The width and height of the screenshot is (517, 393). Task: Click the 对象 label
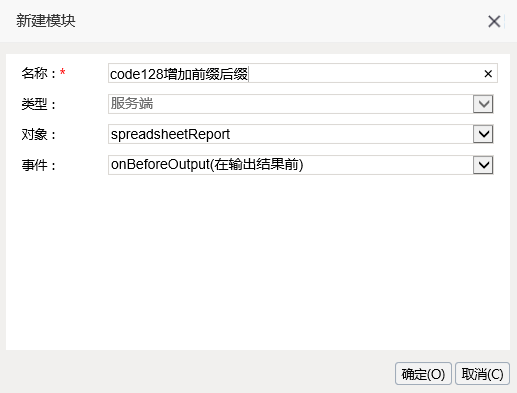pyautogui.click(x=38, y=135)
